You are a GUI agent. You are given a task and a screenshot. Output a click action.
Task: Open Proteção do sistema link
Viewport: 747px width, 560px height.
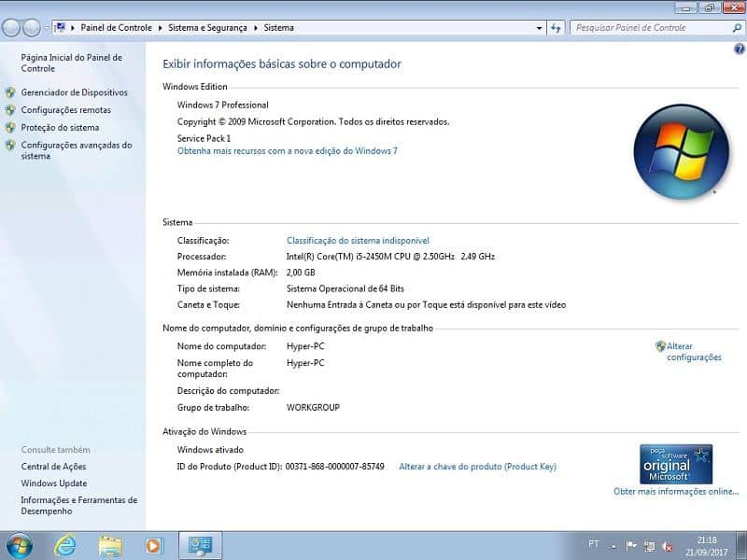pos(60,128)
